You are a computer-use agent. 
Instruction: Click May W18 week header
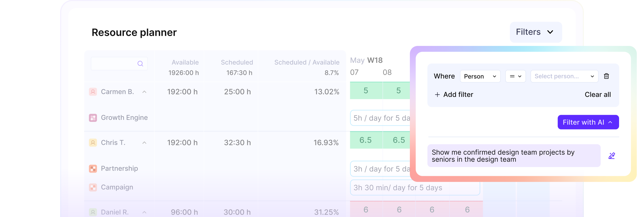point(366,60)
